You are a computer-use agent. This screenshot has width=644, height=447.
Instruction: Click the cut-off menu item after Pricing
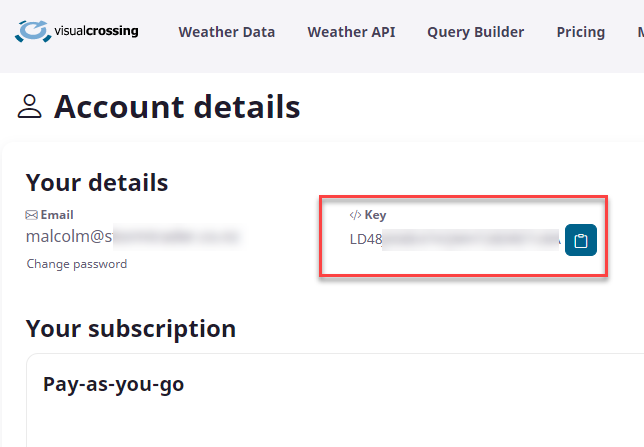(639, 32)
